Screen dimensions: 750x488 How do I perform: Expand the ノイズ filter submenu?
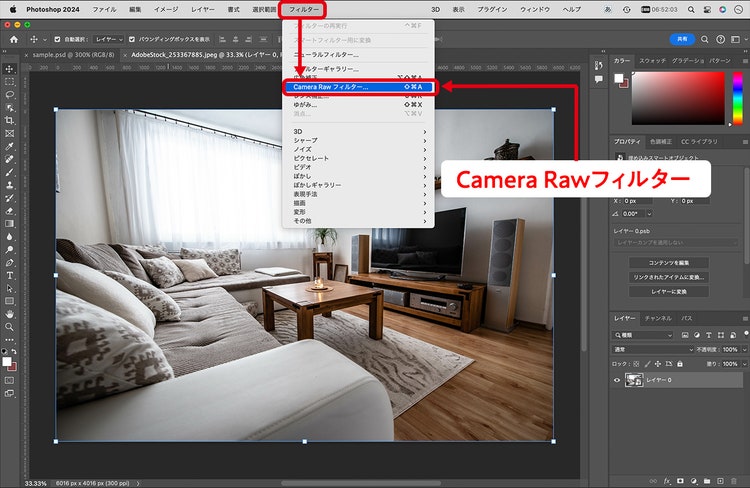(x=359, y=149)
